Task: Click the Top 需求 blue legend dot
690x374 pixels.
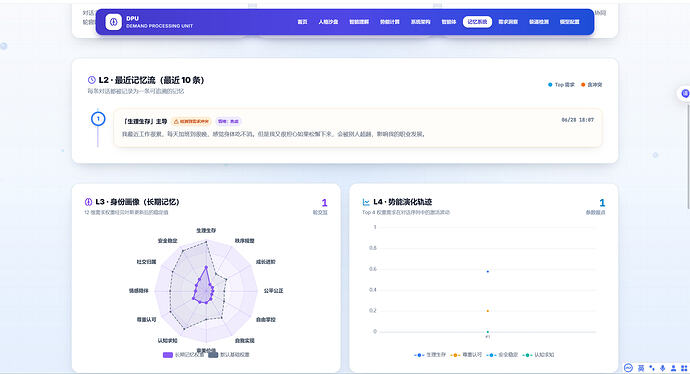Action: [550, 84]
